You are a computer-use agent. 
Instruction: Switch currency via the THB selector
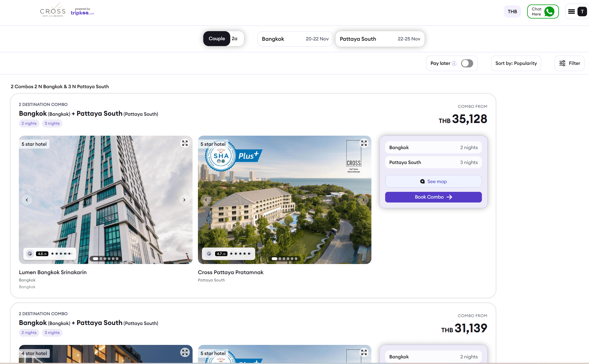(512, 11)
